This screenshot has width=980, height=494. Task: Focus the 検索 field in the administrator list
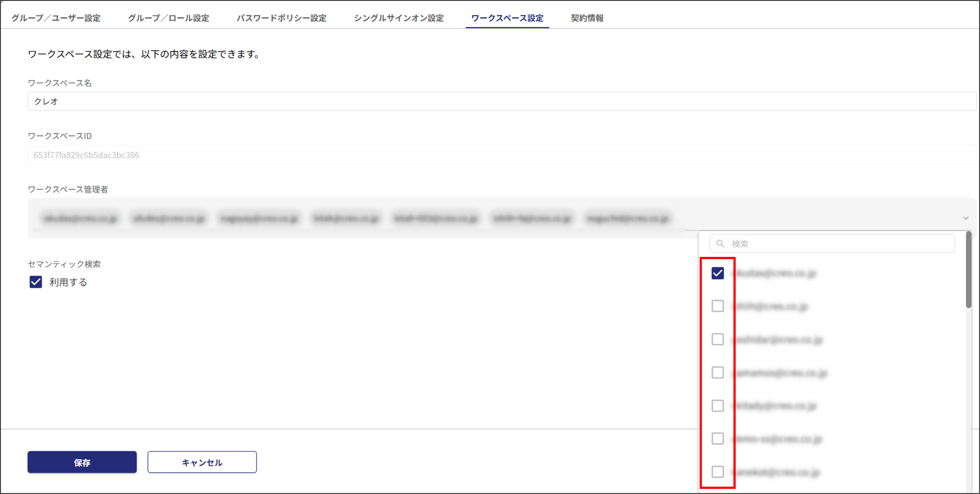point(832,244)
